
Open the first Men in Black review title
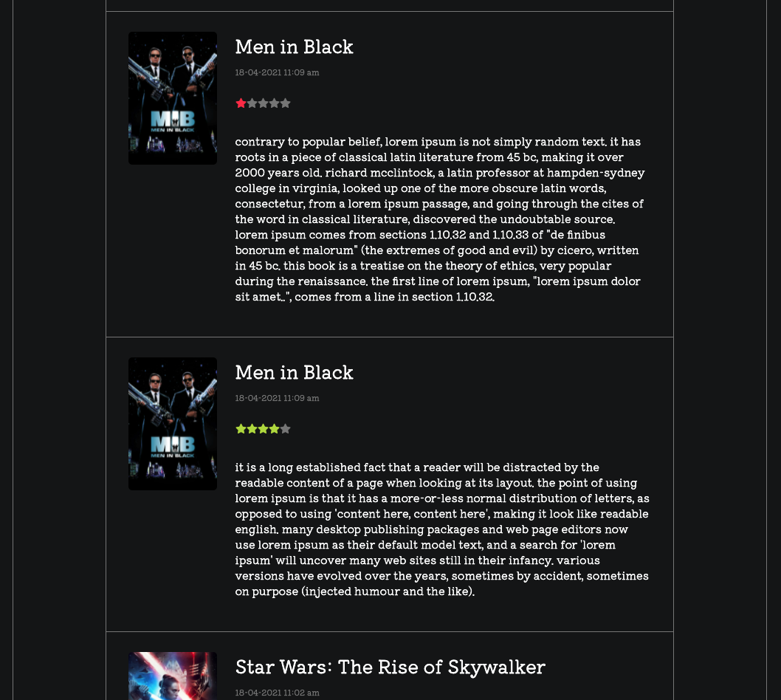(x=294, y=47)
